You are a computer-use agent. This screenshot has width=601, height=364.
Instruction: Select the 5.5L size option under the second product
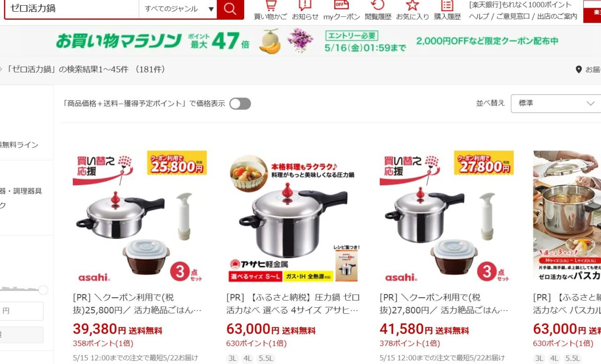coord(265,358)
